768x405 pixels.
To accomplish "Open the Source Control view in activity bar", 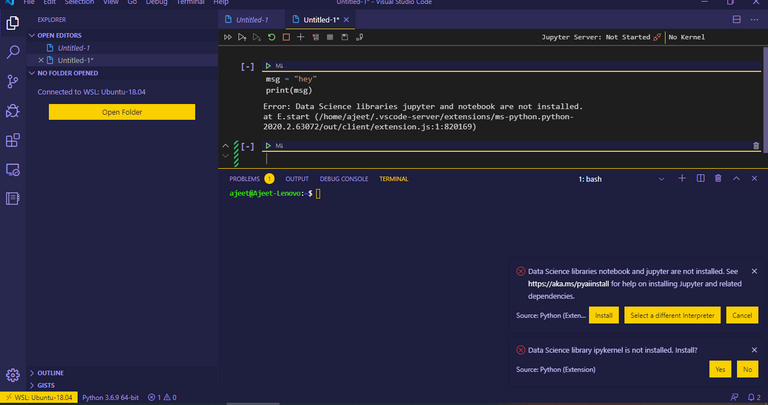I will pyautogui.click(x=13, y=81).
